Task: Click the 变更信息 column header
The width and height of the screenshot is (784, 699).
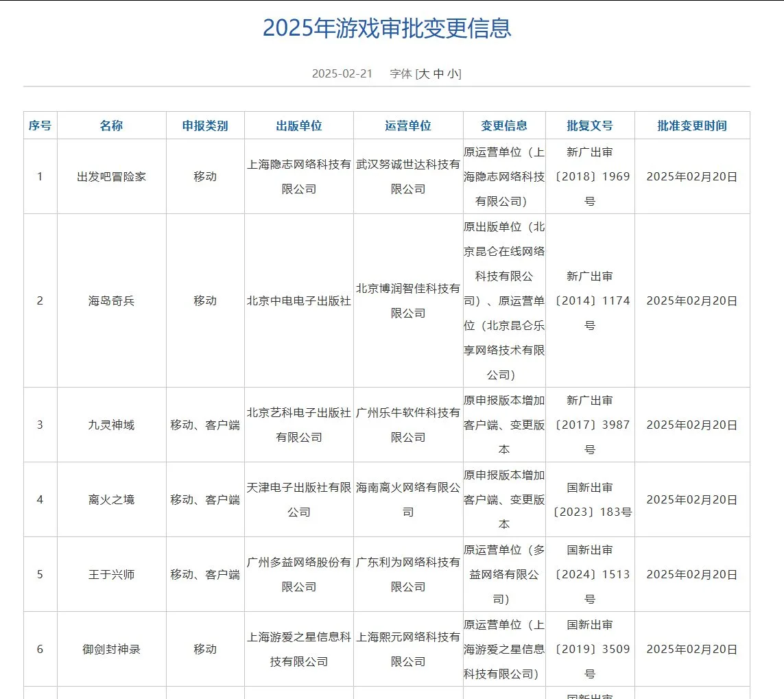Action: point(504,126)
